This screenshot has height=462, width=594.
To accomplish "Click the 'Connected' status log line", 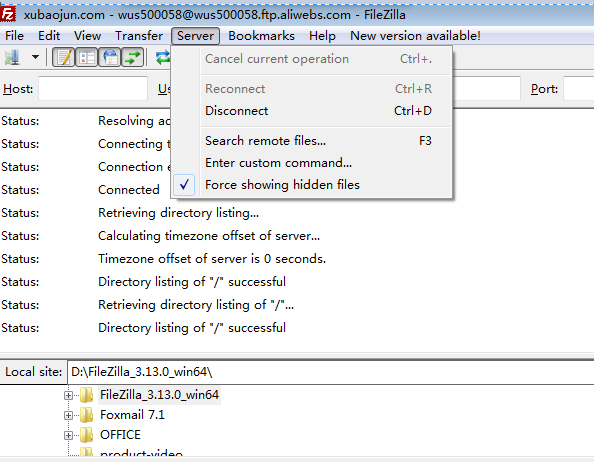I will click(x=128, y=190).
